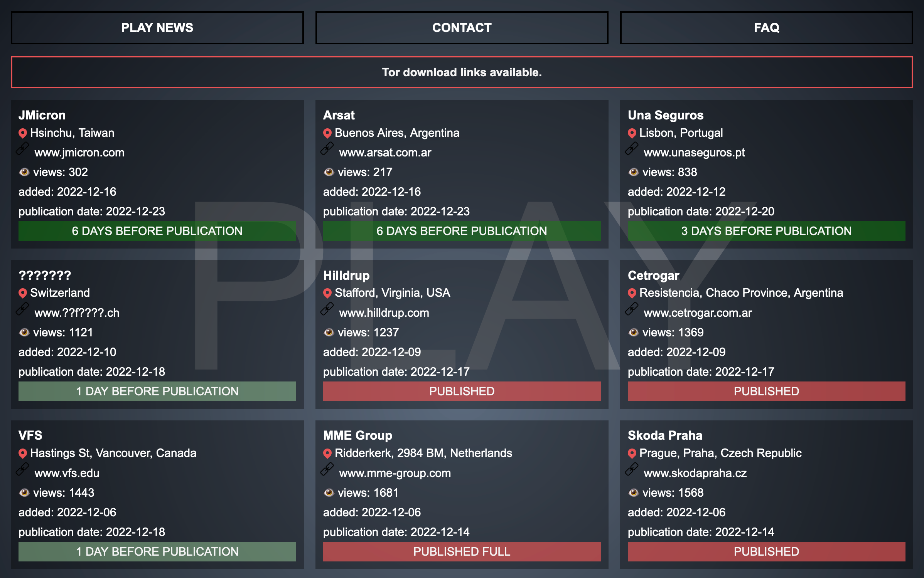Open the JMicron card title
The height and width of the screenshot is (578, 924).
(42, 115)
